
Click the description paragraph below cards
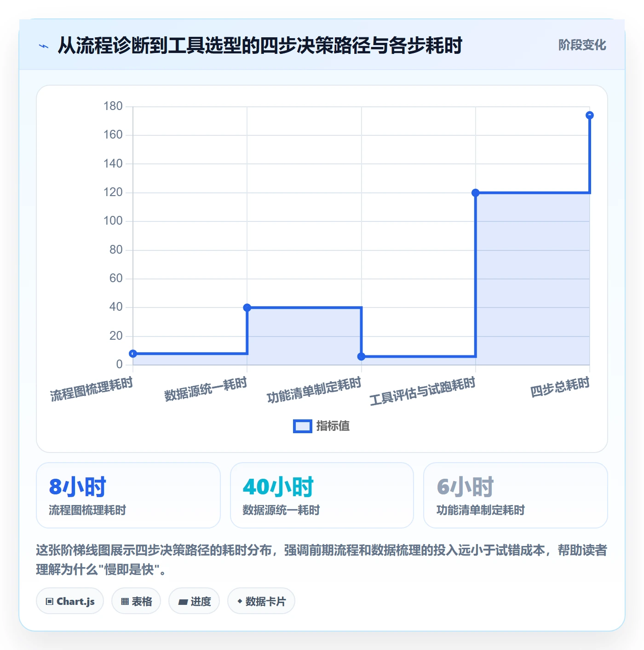tap(322, 560)
